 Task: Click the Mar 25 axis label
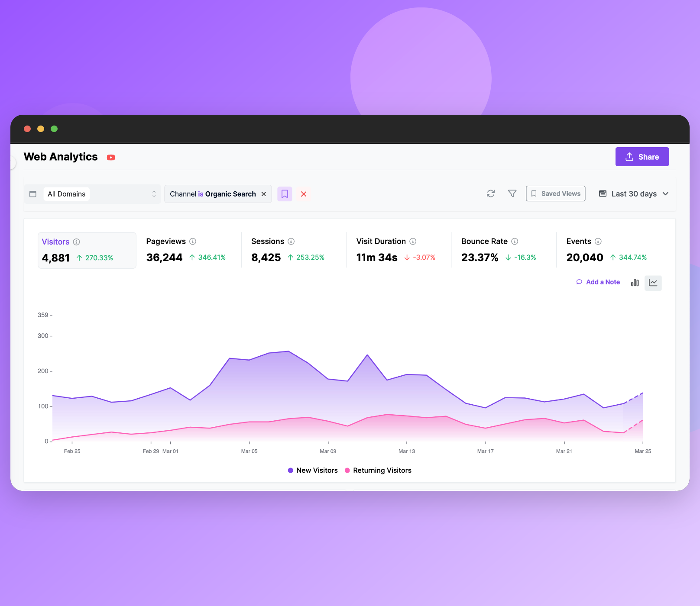click(643, 451)
